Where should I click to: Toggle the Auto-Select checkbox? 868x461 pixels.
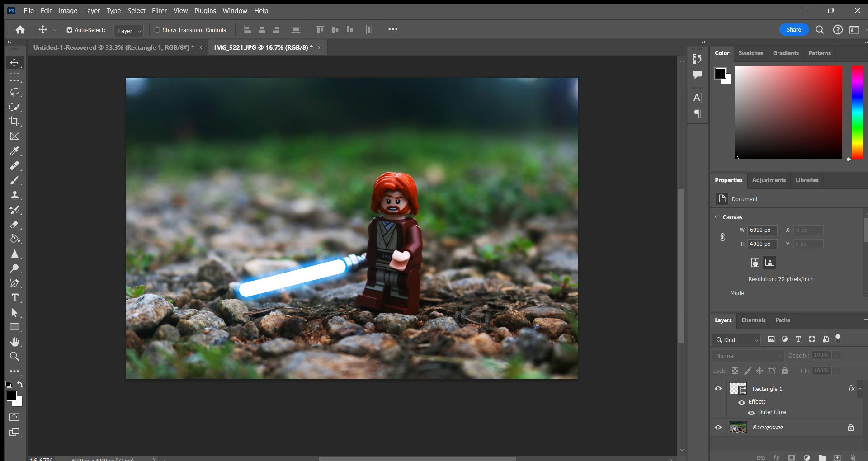pyautogui.click(x=70, y=30)
